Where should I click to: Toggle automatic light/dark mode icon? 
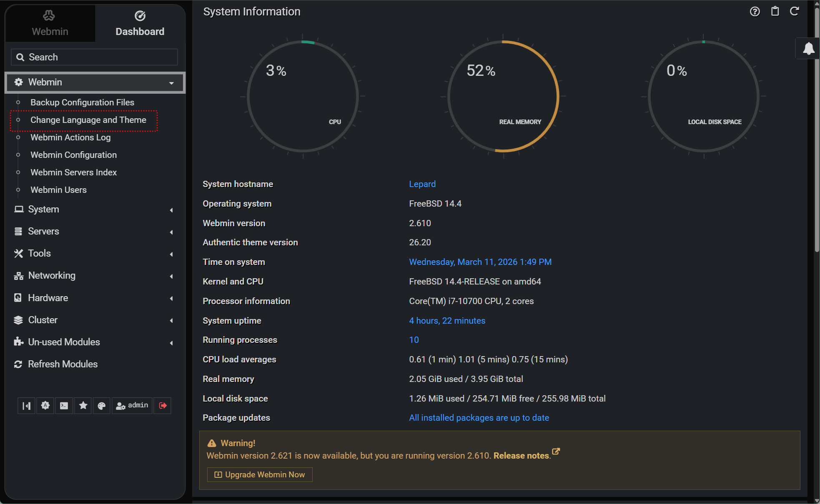[x=45, y=406]
